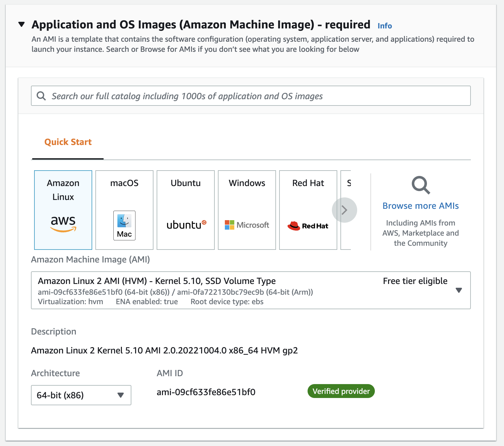
Task: Click the Amazon Linux 2 Kernel description text
Action: 164,351
